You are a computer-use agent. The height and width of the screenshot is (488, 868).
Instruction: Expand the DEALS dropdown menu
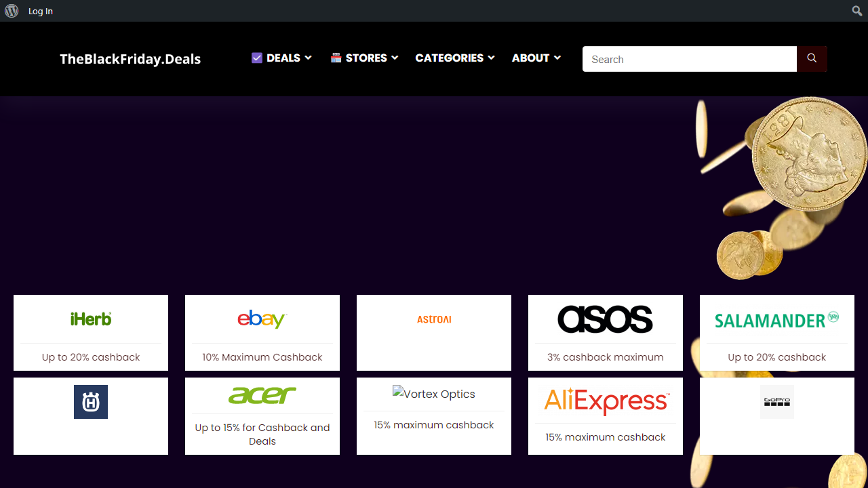pyautogui.click(x=281, y=58)
